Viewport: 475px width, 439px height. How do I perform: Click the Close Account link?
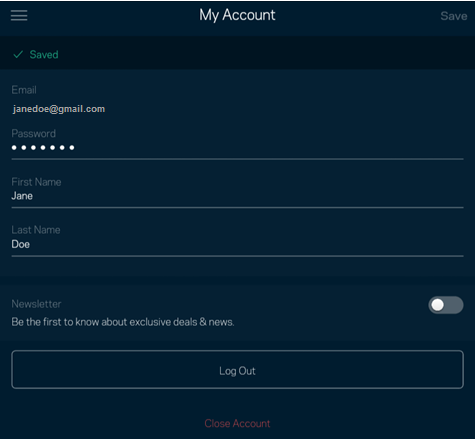pos(237,424)
